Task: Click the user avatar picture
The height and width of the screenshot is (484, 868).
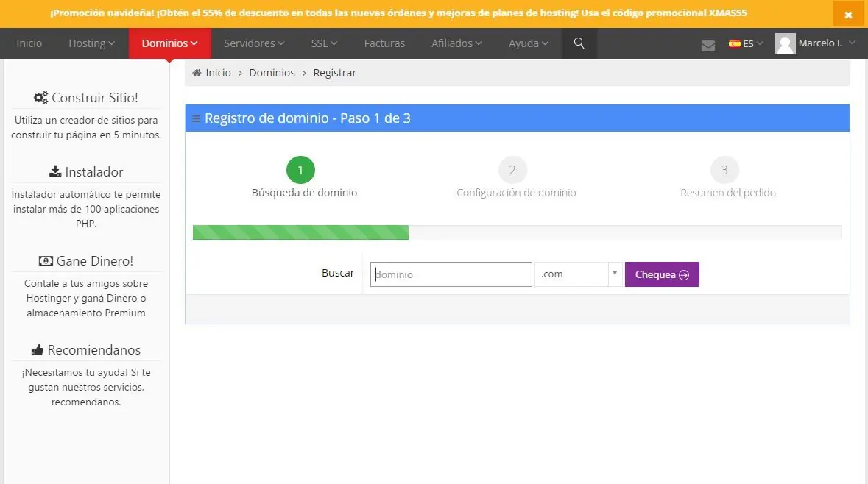Action: (x=784, y=43)
